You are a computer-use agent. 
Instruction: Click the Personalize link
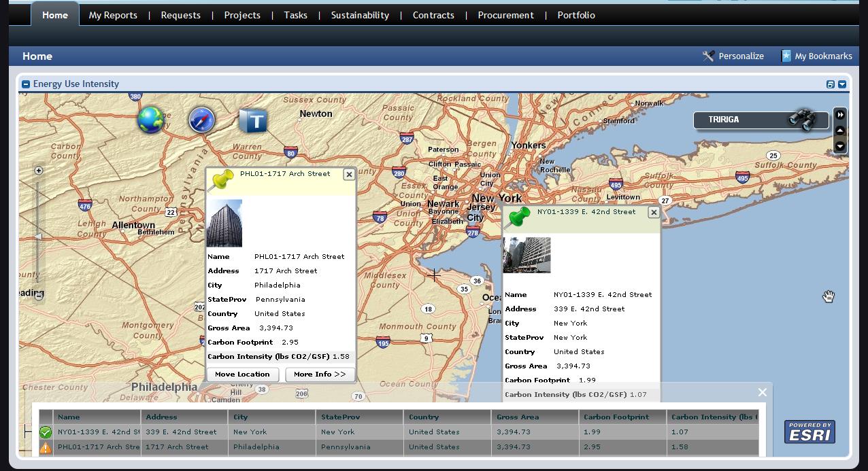pos(741,56)
